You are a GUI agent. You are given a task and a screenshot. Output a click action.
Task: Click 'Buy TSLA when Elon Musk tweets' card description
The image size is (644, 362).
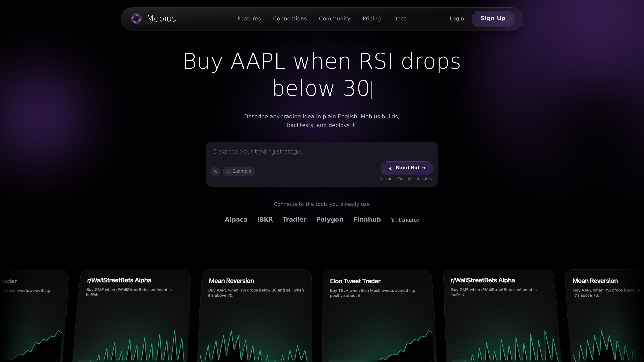coord(372,293)
